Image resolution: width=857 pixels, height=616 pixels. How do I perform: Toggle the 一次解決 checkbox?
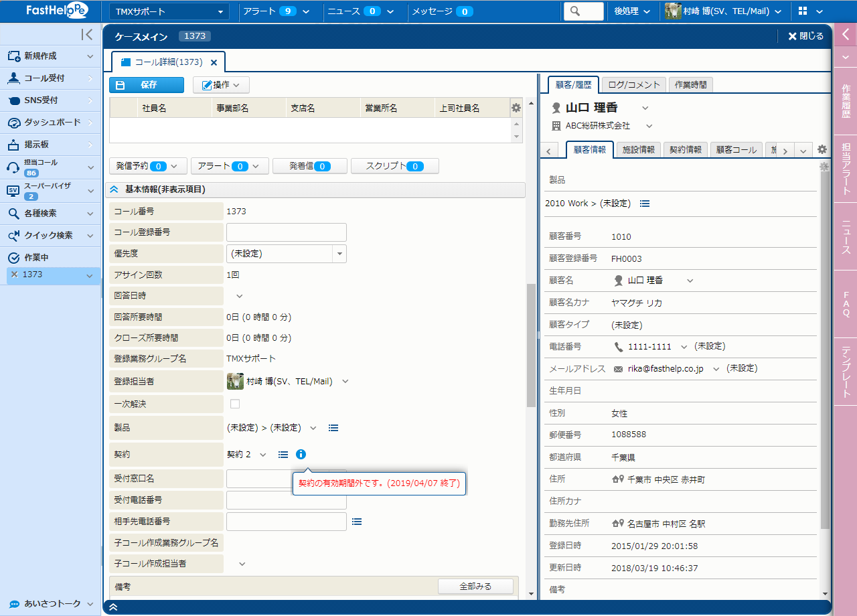[x=235, y=404]
